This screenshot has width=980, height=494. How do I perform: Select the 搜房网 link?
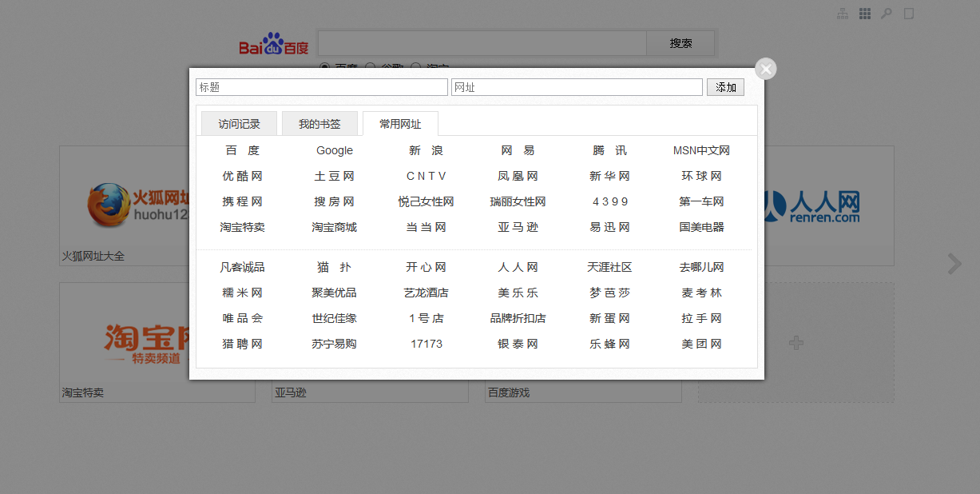pos(335,201)
